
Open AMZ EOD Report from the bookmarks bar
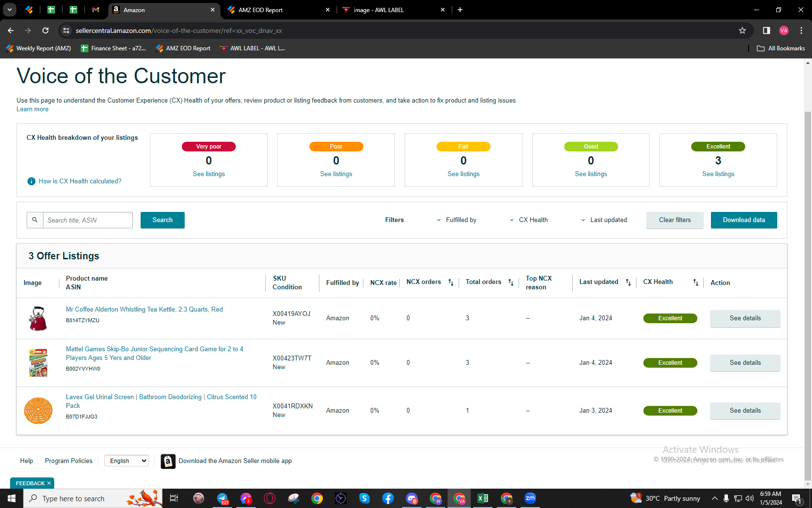(x=183, y=48)
